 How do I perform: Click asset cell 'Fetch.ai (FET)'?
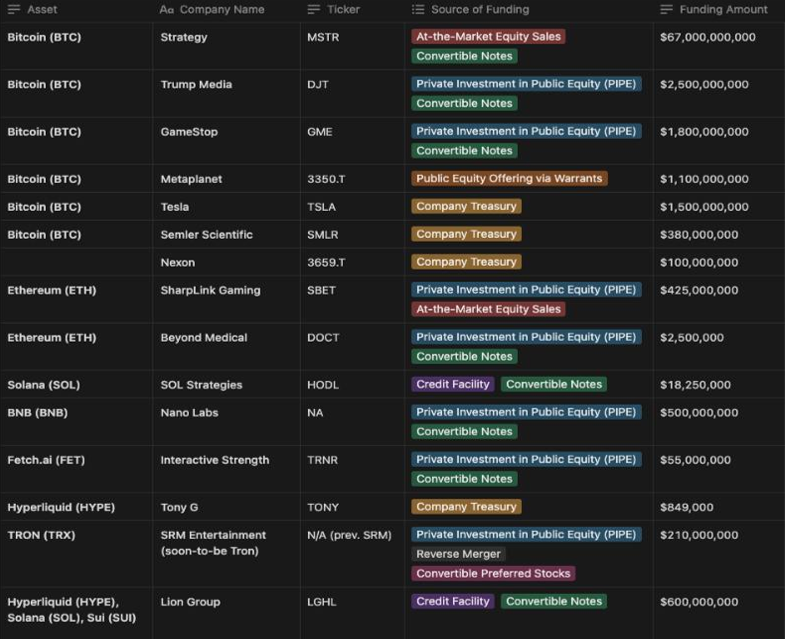[46, 460]
